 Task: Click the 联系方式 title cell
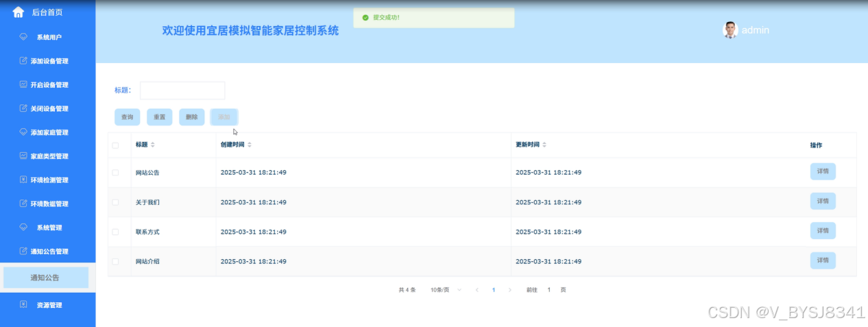click(147, 232)
